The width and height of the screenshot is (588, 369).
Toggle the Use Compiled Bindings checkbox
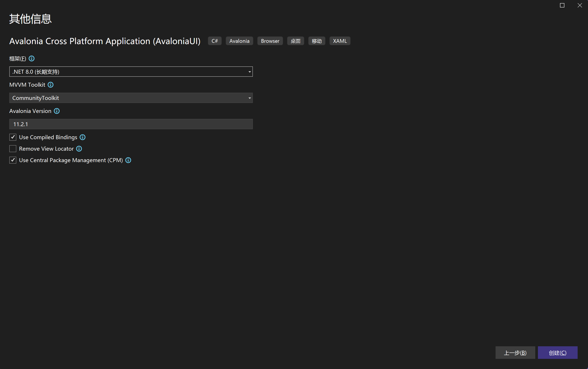pos(13,137)
